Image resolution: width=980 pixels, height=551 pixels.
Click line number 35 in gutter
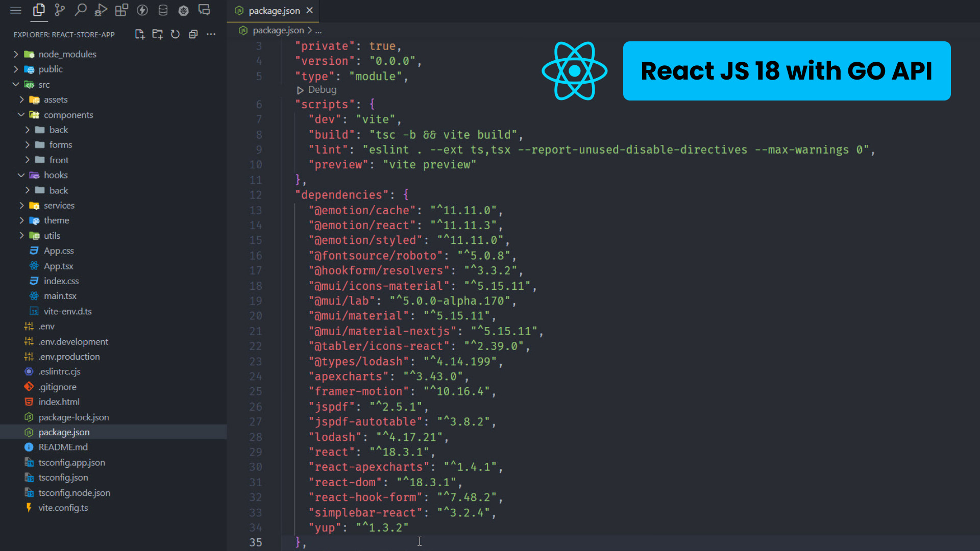[256, 542]
